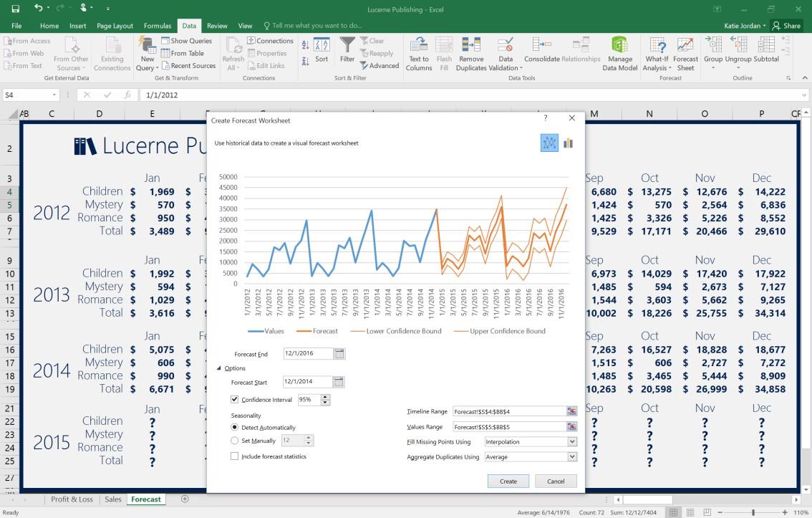Sort descending Z to A

click(306, 62)
